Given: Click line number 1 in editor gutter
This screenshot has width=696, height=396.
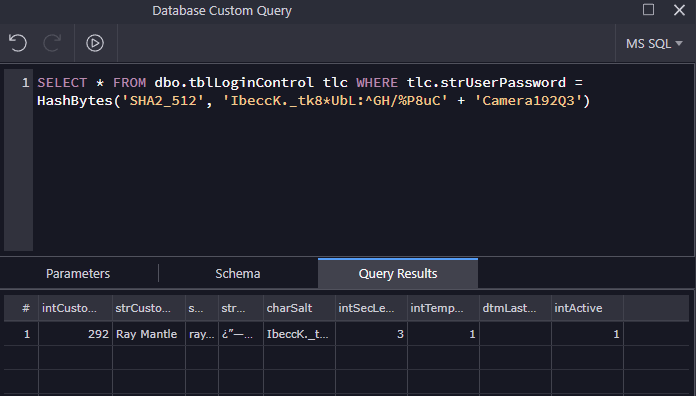Looking at the screenshot, I should tap(25, 83).
